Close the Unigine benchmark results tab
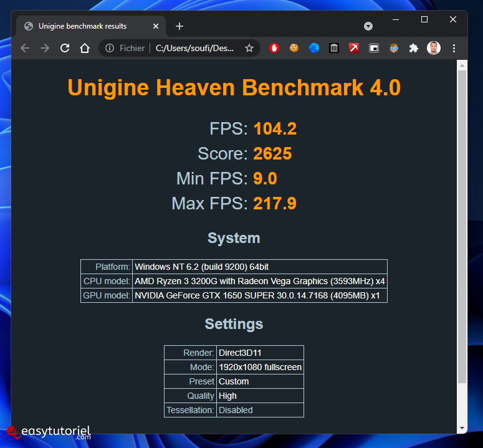Screen dimensions: 483x448 point(156,26)
